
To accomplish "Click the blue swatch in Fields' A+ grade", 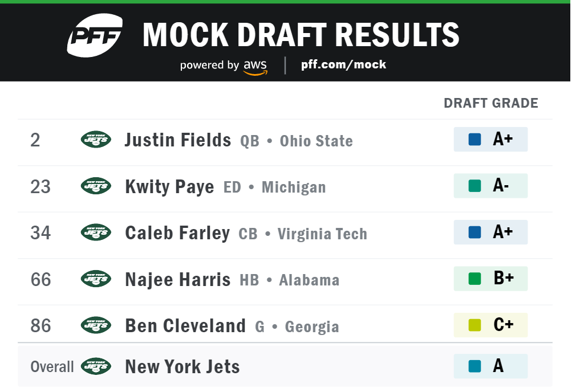I will [x=475, y=140].
